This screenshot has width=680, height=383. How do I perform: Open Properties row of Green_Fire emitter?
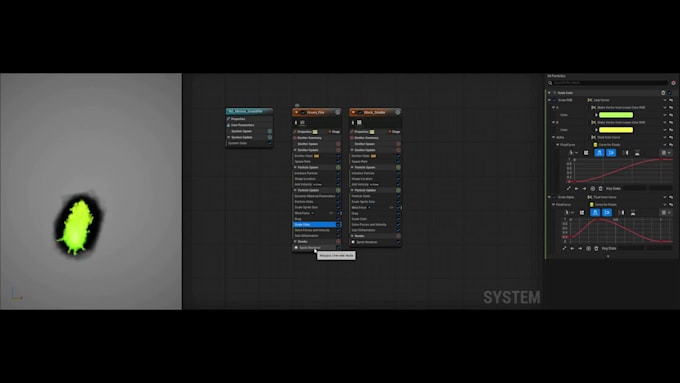point(306,132)
